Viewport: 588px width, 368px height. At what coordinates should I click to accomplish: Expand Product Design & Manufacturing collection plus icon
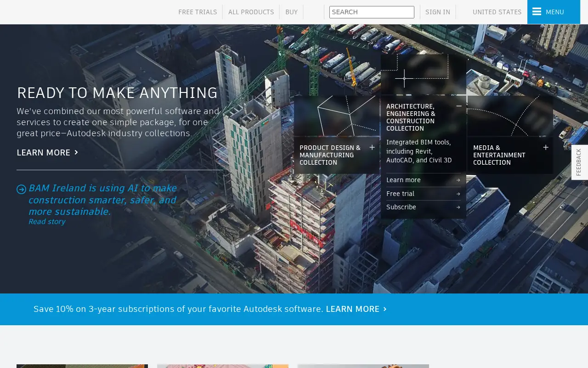(372, 148)
